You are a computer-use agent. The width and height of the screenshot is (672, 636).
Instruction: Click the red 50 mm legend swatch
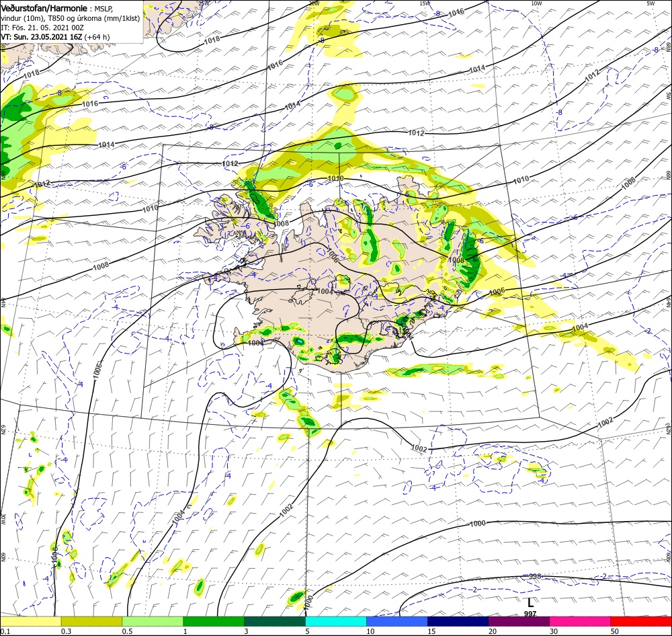tap(641, 622)
